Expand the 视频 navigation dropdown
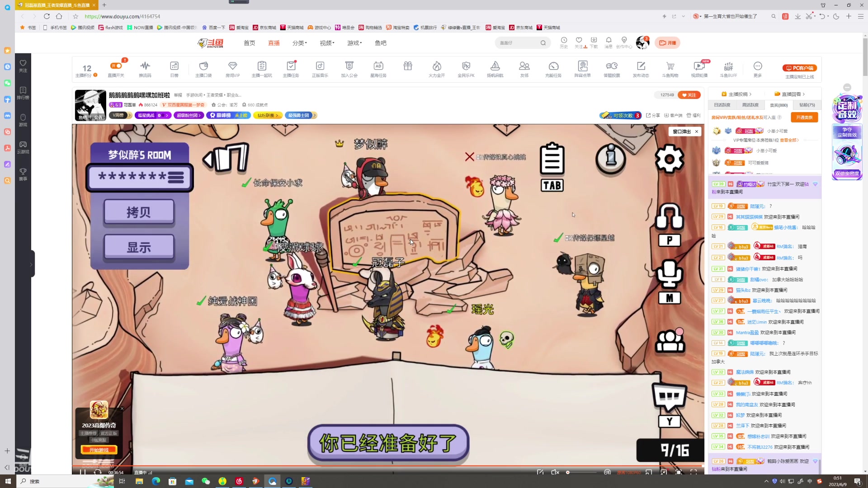Image resolution: width=868 pixels, height=488 pixels. (x=327, y=43)
